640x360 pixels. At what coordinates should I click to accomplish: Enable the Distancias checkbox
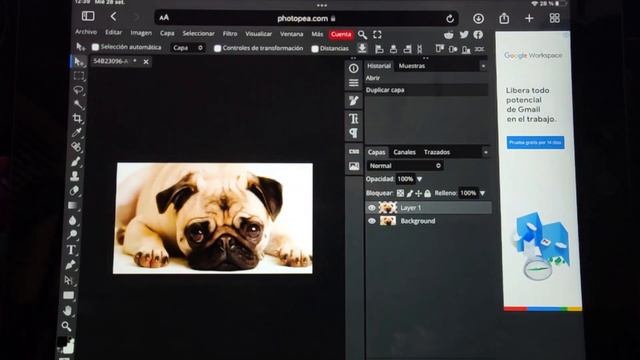(315, 49)
